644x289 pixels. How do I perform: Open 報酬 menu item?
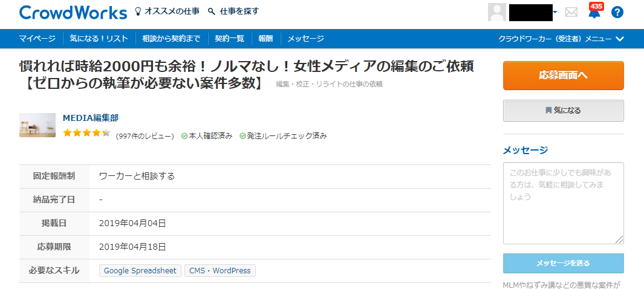265,39
